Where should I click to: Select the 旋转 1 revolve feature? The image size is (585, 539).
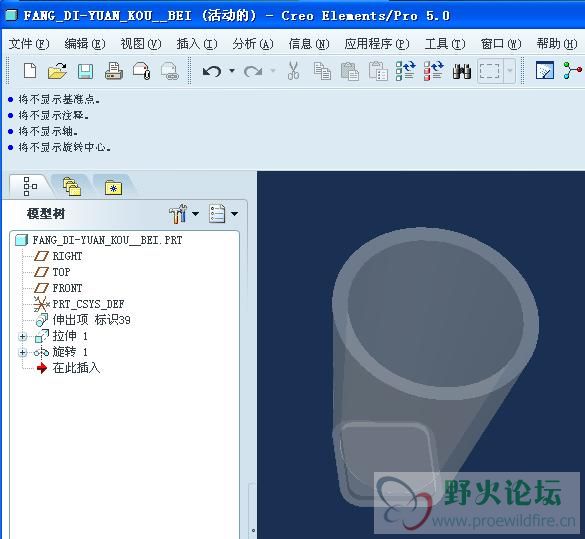pyautogui.click(x=70, y=352)
